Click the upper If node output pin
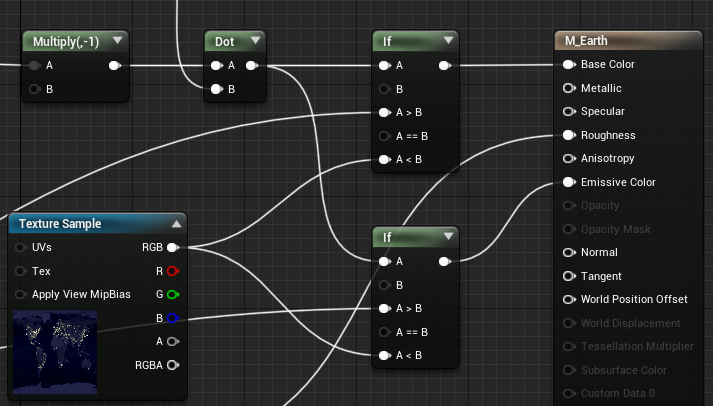This screenshot has height=406, width=713. tap(445, 65)
